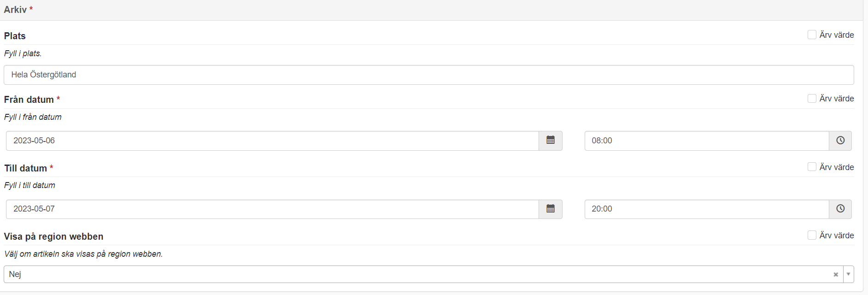Focus the 2023-05-06 date field
868x295 pixels.
tap(272, 141)
